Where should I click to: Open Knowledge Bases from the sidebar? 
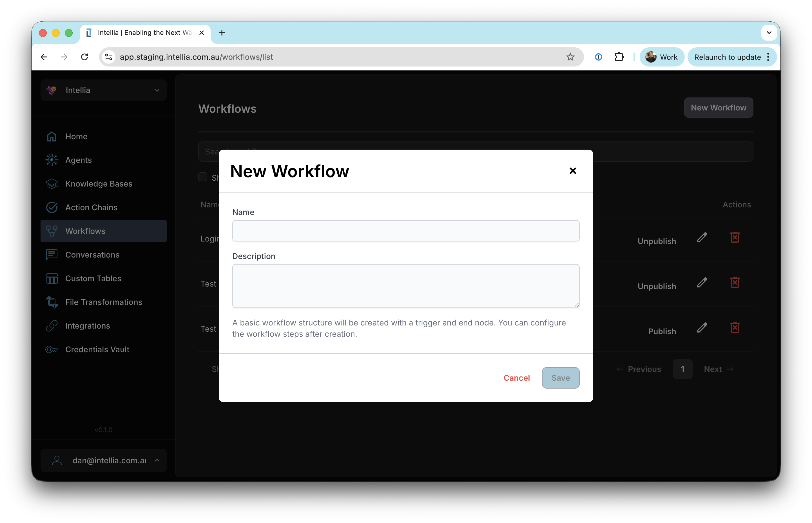99,184
